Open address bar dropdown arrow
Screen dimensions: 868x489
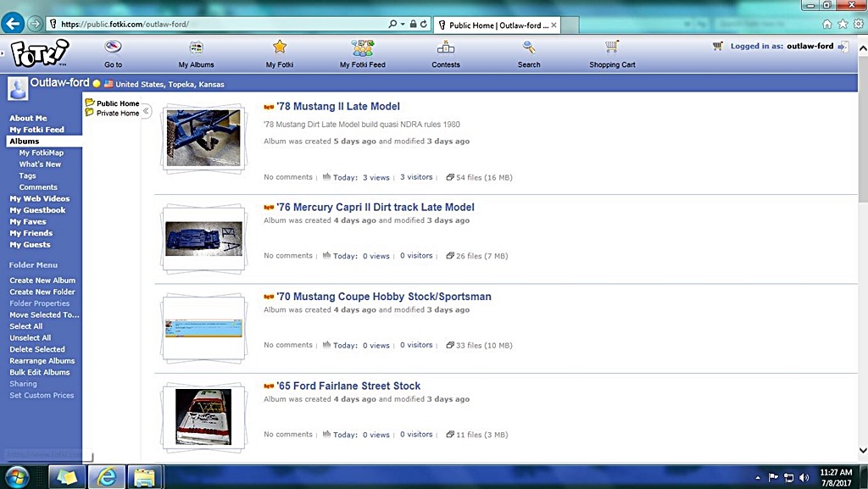pyautogui.click(x=403, y=25)
